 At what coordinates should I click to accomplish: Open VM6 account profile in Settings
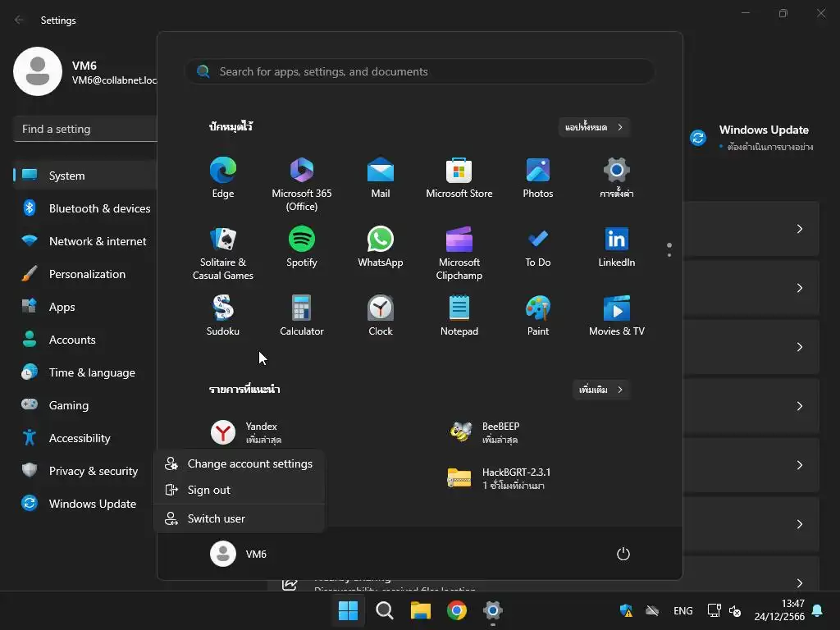pos(85,72)
